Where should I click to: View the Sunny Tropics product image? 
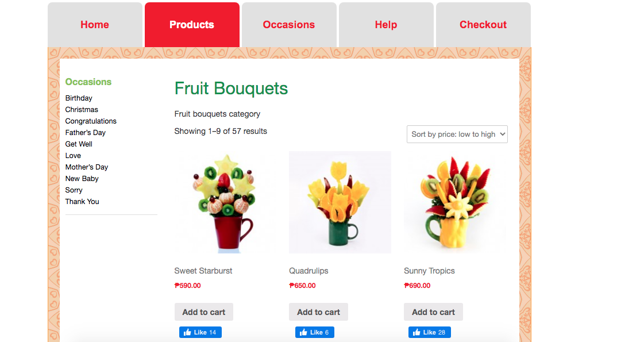coord(454,202)
